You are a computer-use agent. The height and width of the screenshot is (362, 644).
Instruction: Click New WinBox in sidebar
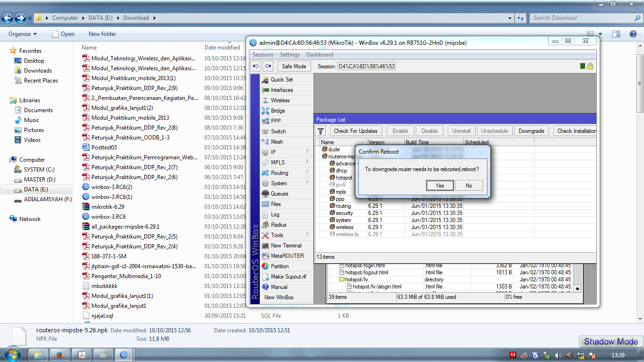(x=279, y=297)
